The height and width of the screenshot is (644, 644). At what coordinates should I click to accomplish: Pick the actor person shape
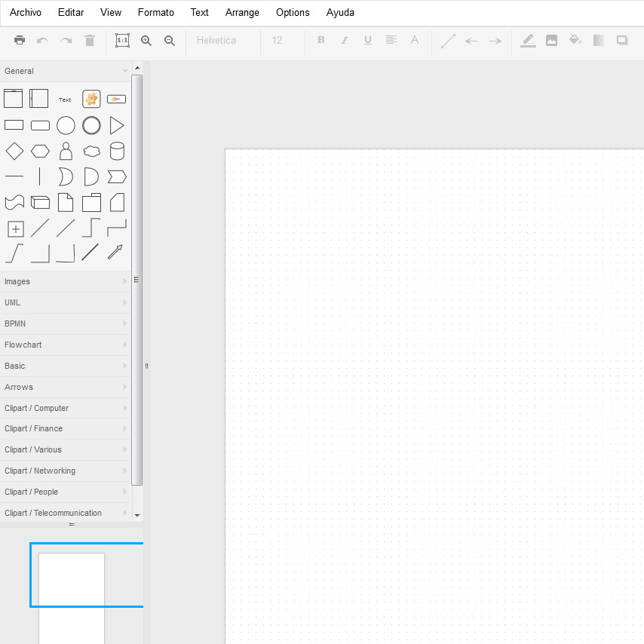click(66, 151)
